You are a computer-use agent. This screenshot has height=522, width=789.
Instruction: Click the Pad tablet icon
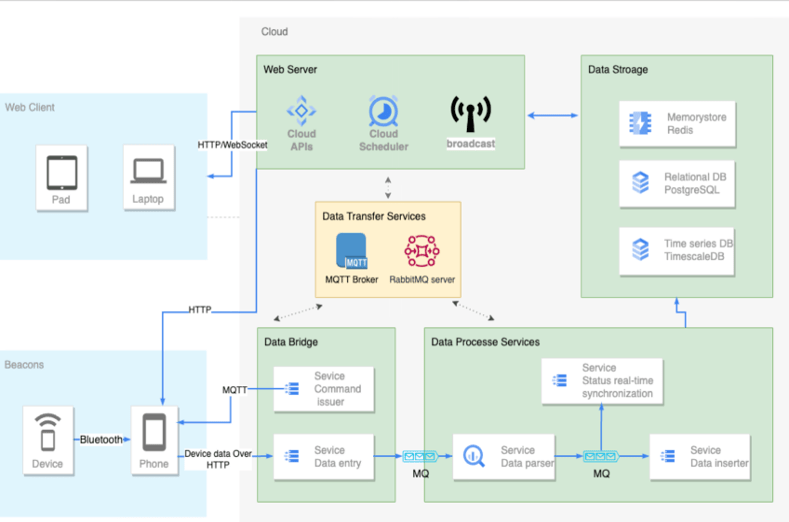coord(62,172)
